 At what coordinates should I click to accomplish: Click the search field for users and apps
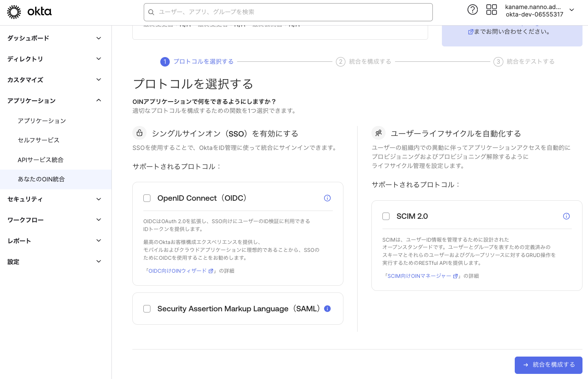(288, 12)
